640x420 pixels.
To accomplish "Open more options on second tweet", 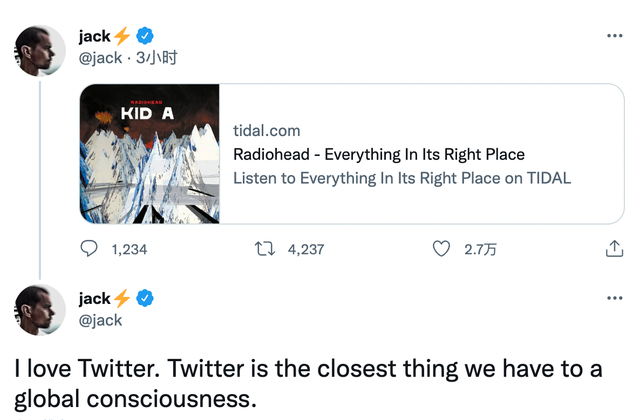I will point(615,298).
